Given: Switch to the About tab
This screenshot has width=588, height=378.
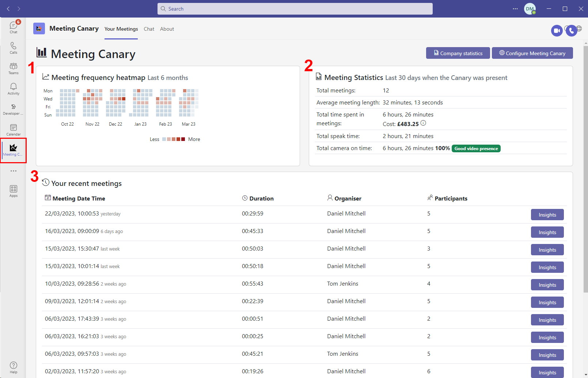Looking at the screenshot, I should (167, 29).
